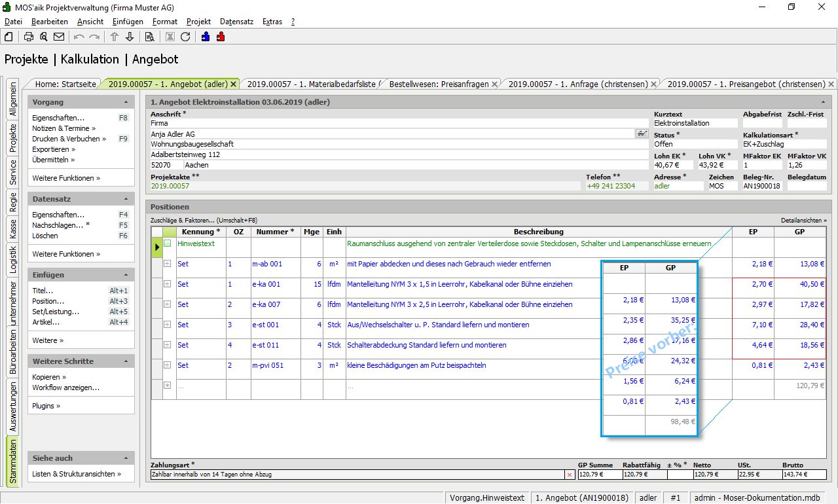Click the document search toolbar icon
The height and width of the screenshot is (504, 838).
tap(149, 37)
